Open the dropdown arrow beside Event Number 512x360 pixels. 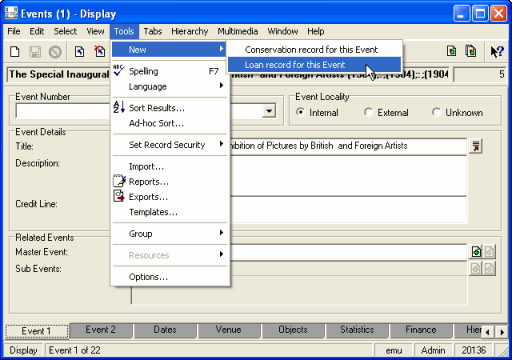coord(269,111)
